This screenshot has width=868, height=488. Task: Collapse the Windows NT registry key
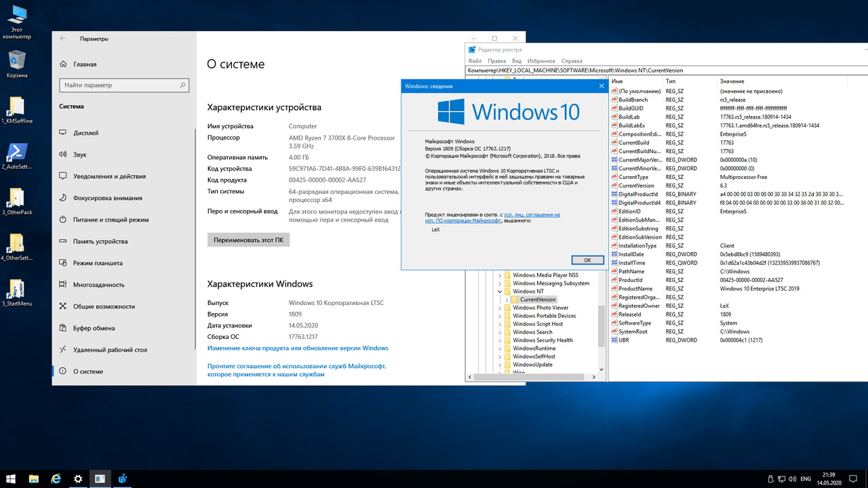(x=500, y=291)
